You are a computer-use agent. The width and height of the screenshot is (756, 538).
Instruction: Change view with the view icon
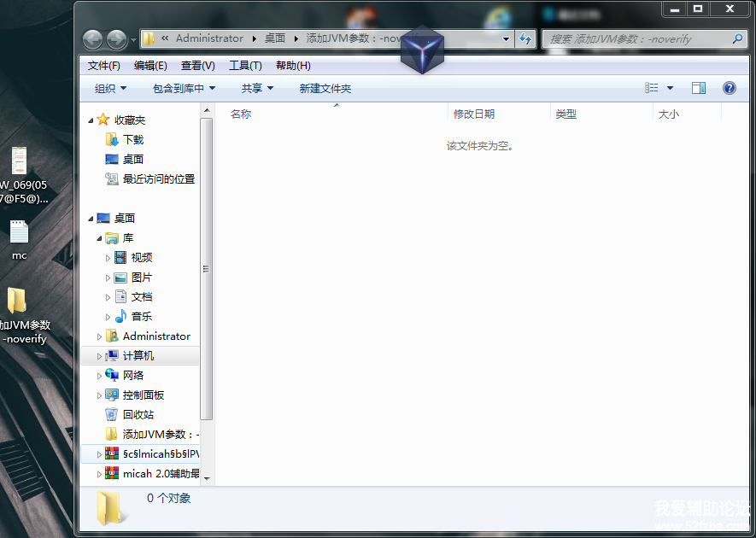coord(652,88)
